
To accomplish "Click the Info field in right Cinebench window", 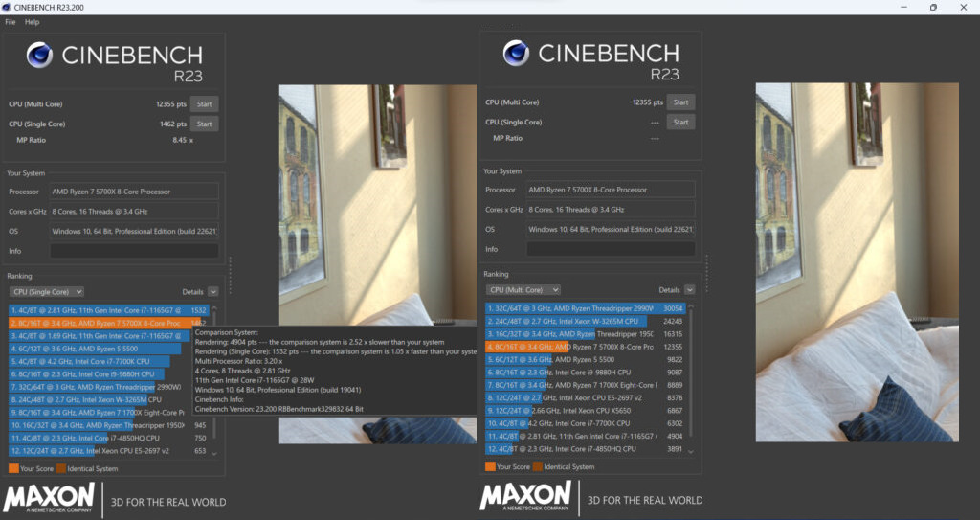I will pyautogui.click(x=611, y=249).
